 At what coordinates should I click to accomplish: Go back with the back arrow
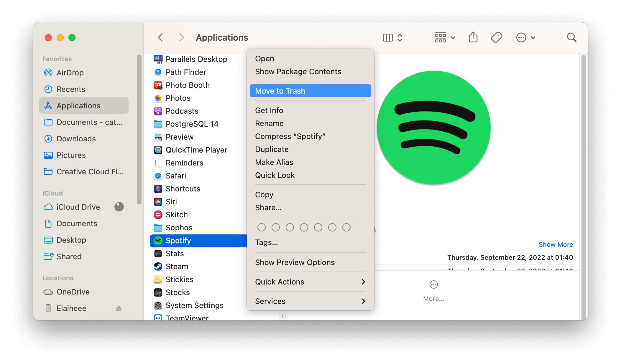click(160, 38)
